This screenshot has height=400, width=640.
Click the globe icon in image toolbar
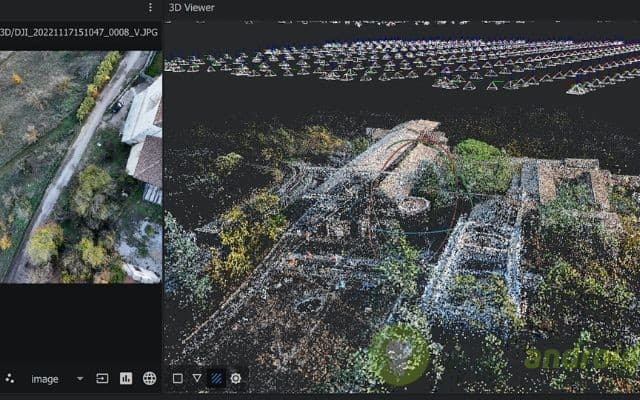149,379
